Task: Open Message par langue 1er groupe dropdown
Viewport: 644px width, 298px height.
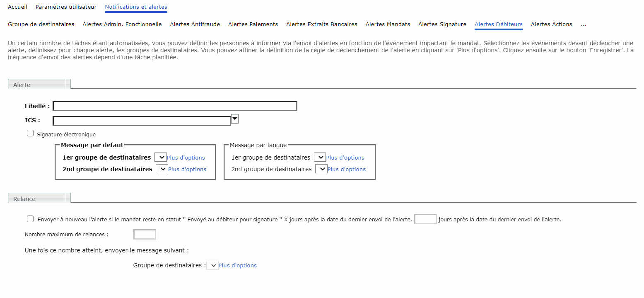Action: (320, 157)
